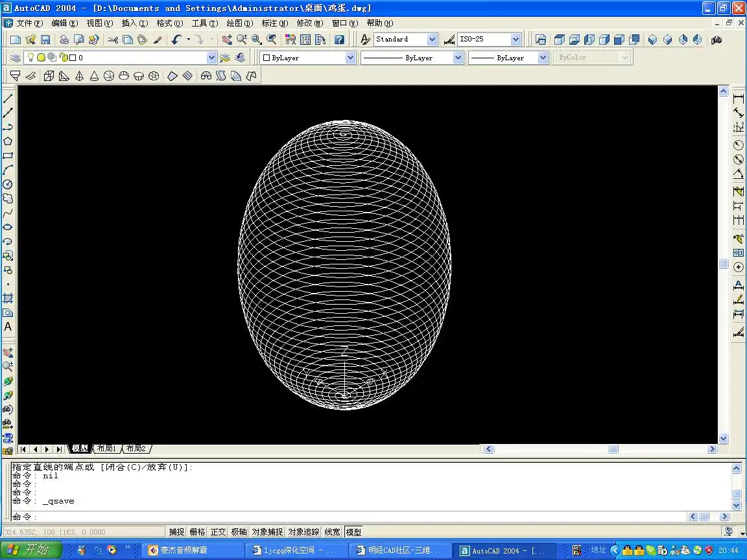Image resolution: width=747 pixels, height=560 pixels.
Task: Select the Circle draw tool
Action: (8, 184)
